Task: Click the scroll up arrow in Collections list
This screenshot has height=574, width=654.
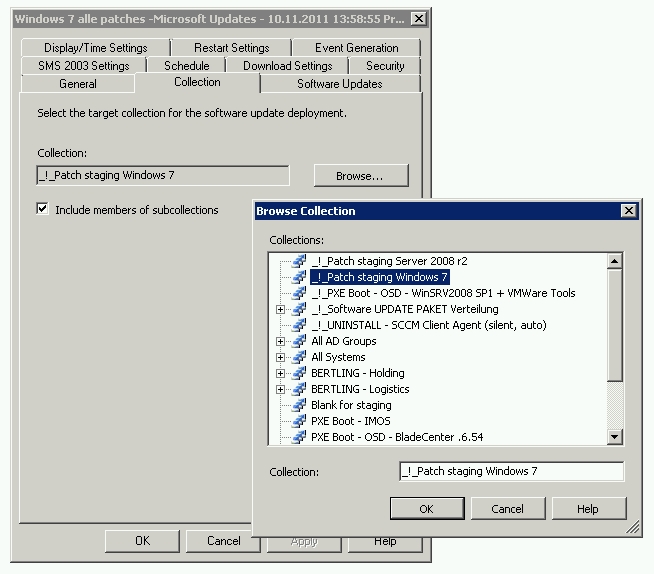Action: (614, 261)
